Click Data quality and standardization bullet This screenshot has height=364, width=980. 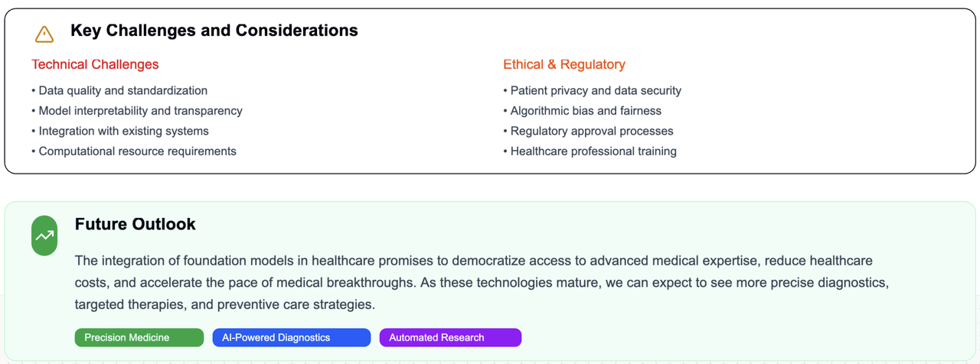[119, 90]
